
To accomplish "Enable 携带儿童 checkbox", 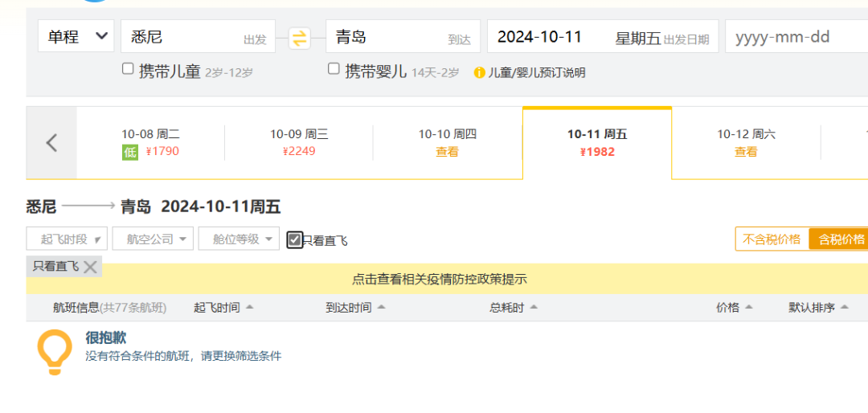I will point(128,69).
